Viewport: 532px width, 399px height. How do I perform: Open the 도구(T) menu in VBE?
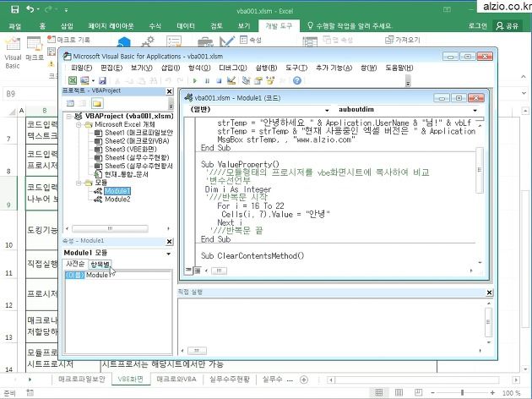(296, 68)
